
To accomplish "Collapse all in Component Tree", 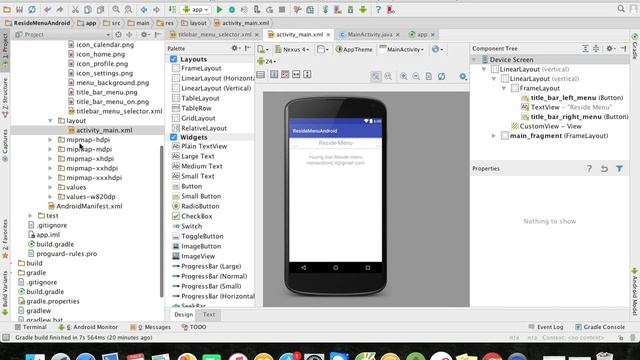I will click(596, 49).
